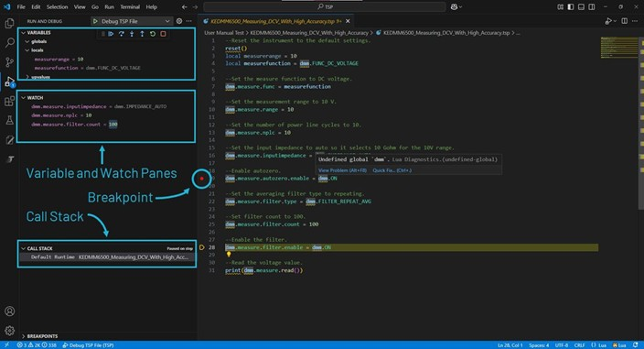Open the Run or Debug dropdown arrow in the editor title
The image size is (644, 349).
click(x=616, y=21)
